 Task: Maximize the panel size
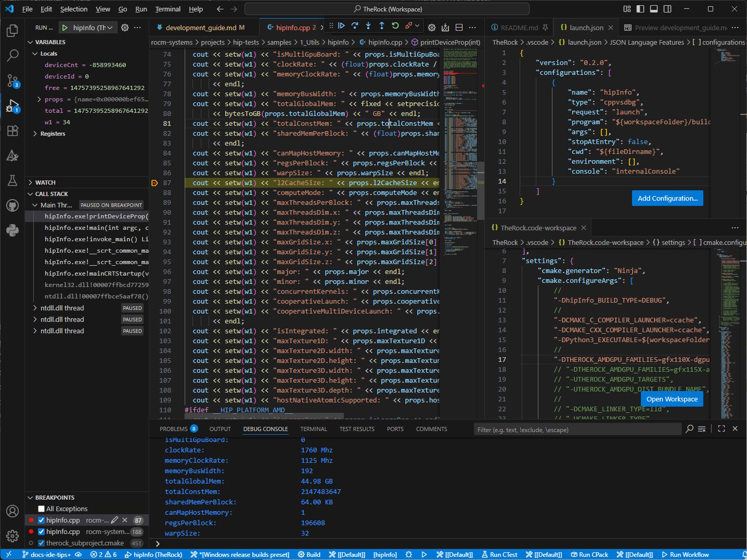721,429
